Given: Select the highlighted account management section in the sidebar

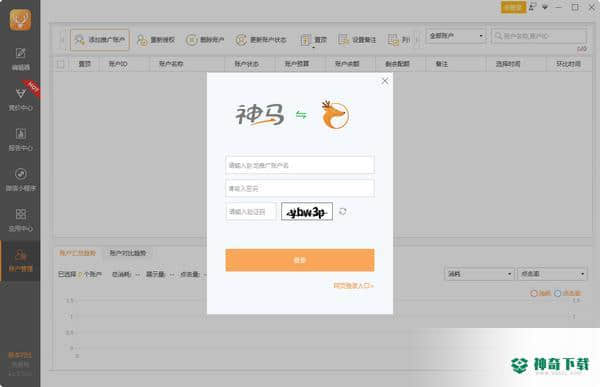Looking at the screenshot, I should click(20, 261).
